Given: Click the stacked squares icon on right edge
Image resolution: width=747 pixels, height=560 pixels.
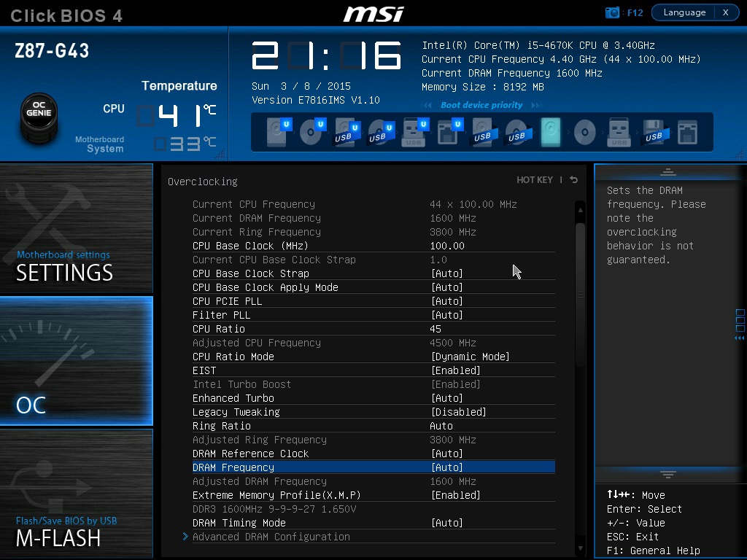Looking at the screenshot, I should pyautogui.click(x=740, y=321).
